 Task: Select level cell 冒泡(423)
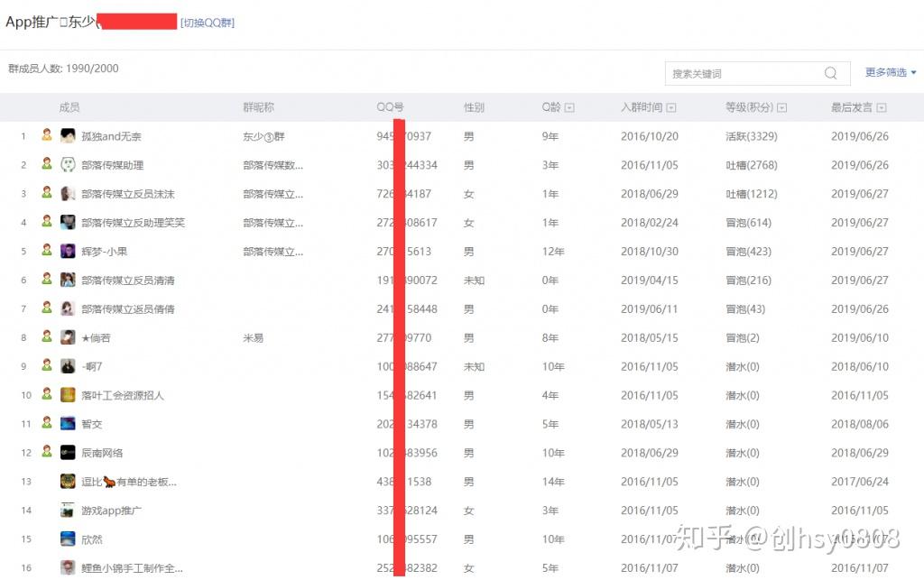pyautogui.click(x=748, y=252)
